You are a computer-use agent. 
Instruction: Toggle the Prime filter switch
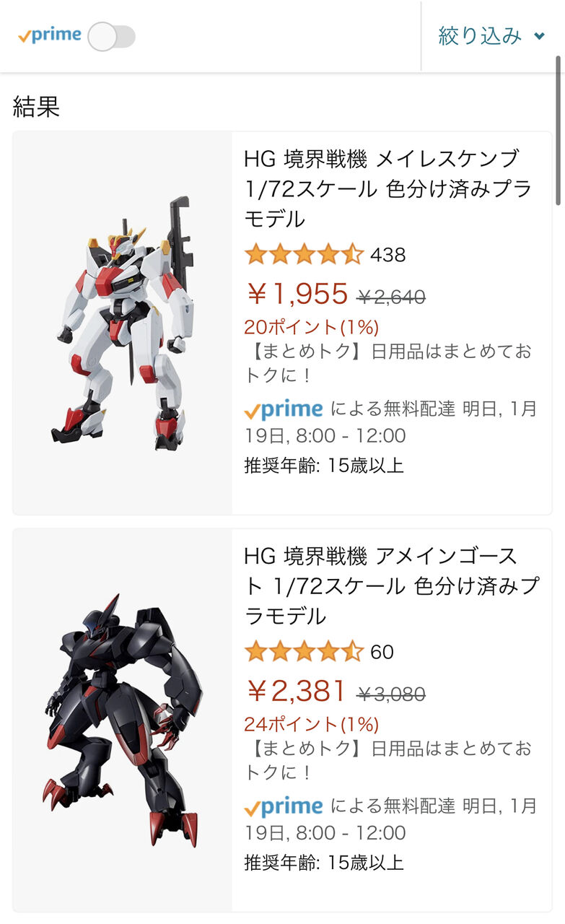[112, 36]
